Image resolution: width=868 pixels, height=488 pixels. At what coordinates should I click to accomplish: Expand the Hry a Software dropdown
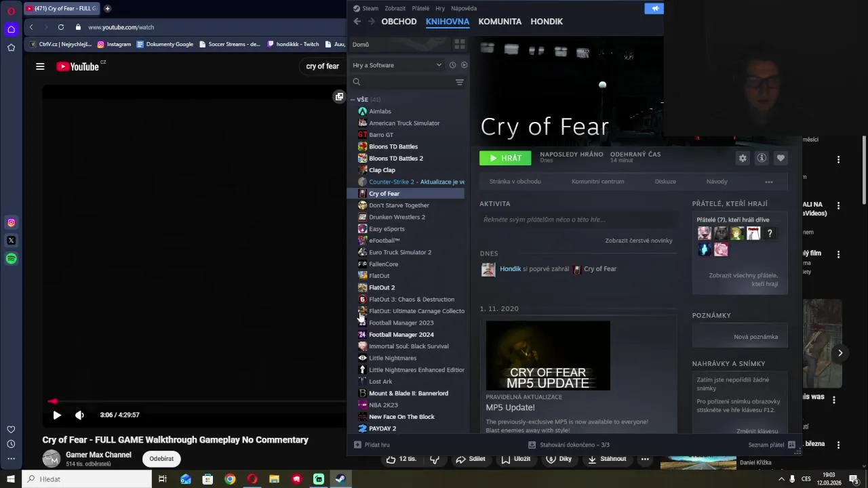pos(397,65)
